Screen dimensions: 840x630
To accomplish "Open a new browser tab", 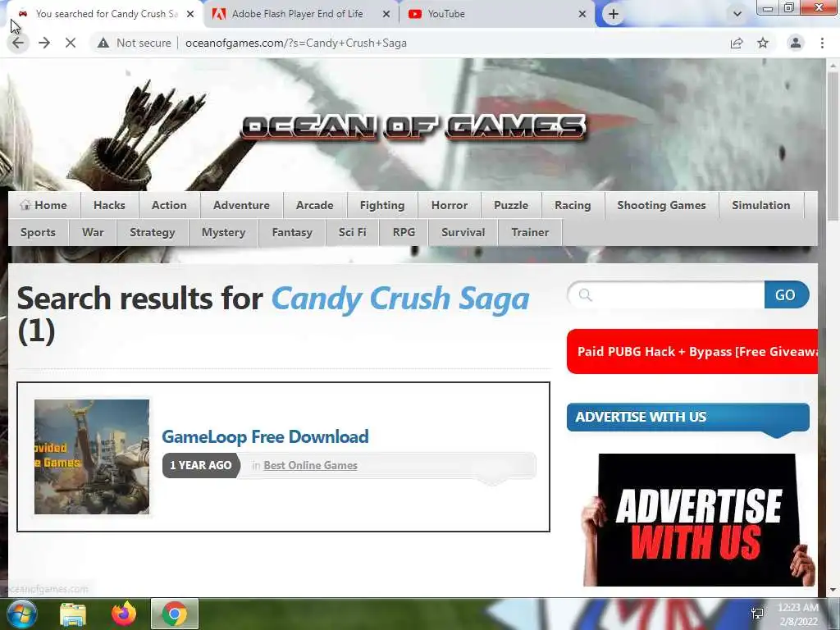I will coord(614,14).
